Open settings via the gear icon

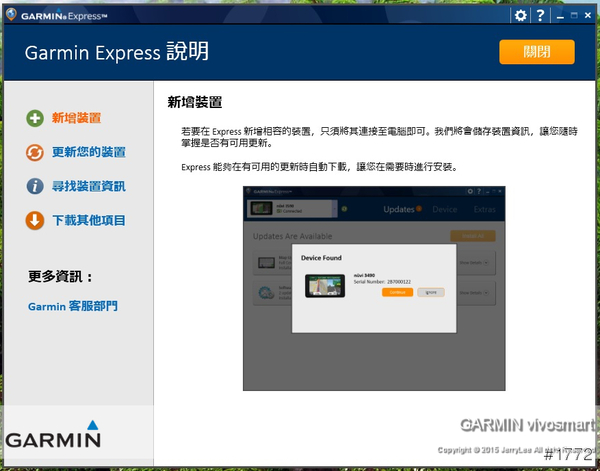pyautogui.click(x=520, y=16)
